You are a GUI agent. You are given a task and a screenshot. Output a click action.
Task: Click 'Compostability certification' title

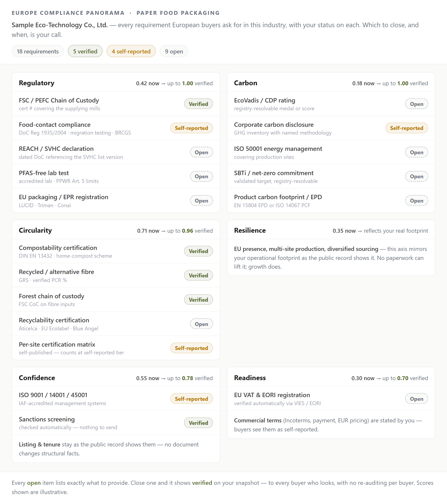(x=58, y=248)
